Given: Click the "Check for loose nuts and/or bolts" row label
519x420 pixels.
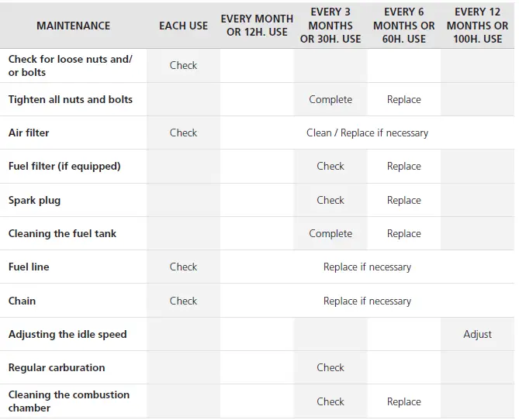Looking at the screenshot, I should [71, 66].
